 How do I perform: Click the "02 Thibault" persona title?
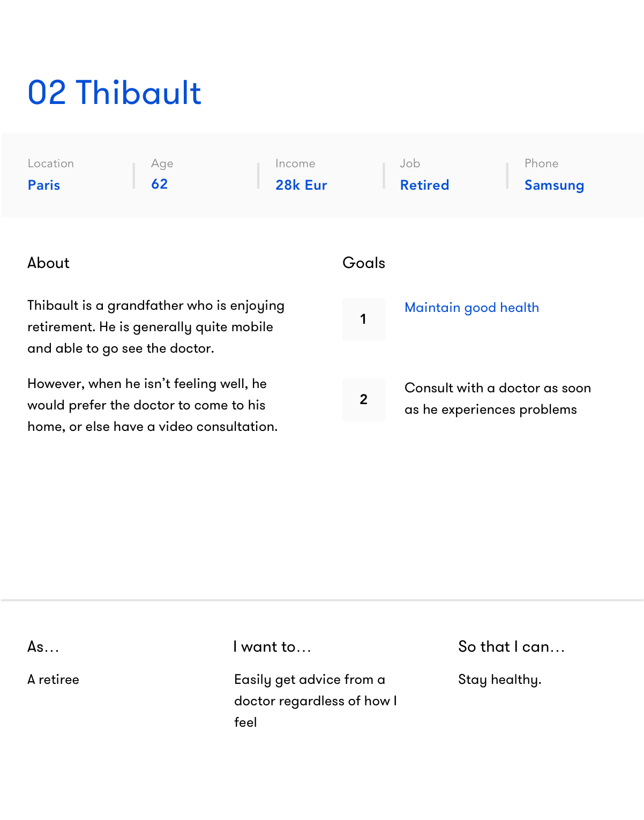114,93
